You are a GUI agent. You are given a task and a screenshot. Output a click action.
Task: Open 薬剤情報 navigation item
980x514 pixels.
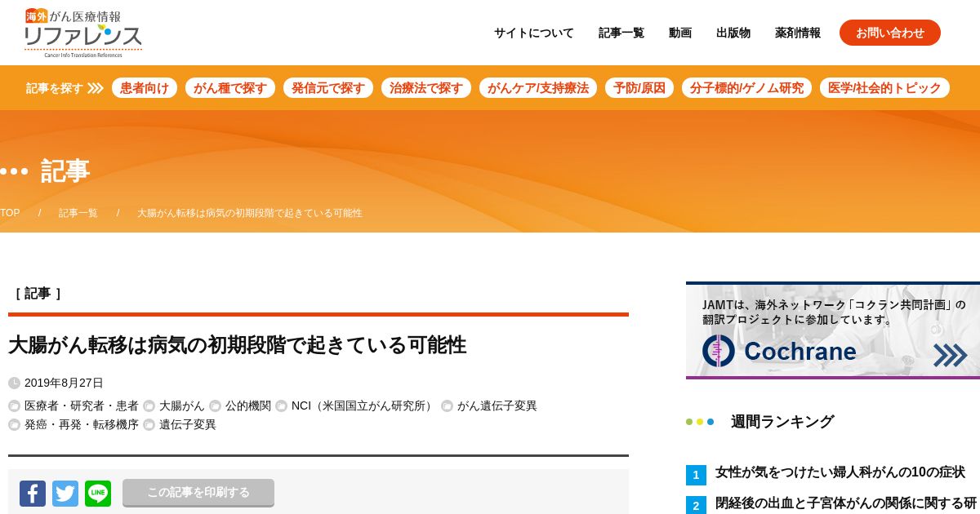click(798, 33)
